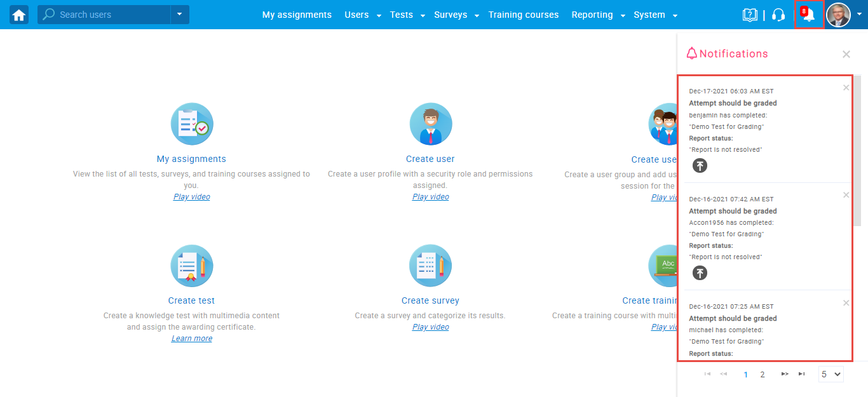Expand the Reporting menu
This screenshot has height=397, width=868.
(x=599, y=15)
